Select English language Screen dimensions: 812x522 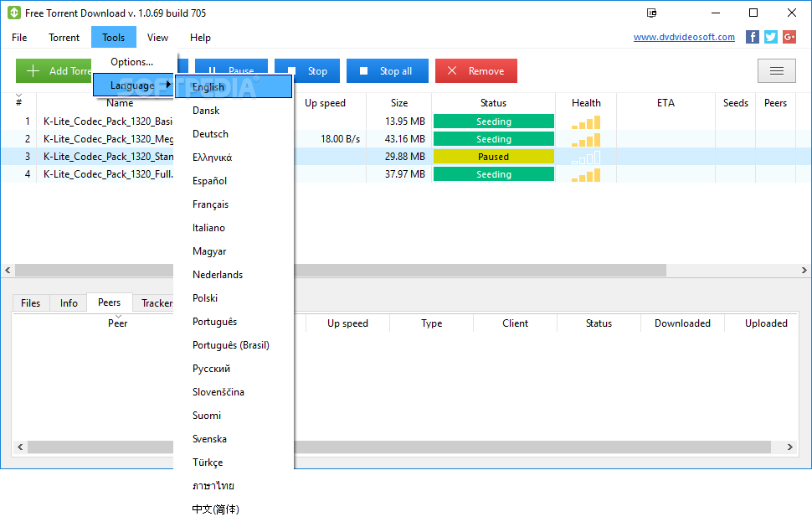tap(234, 86)
